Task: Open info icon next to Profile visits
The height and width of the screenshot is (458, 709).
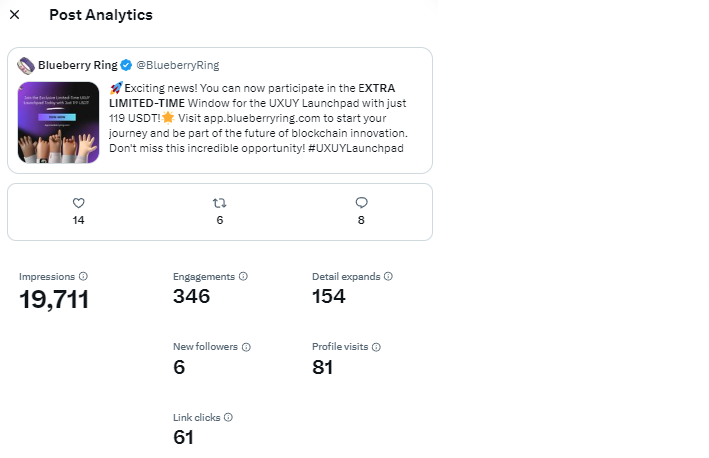Action: click(376, 347)
